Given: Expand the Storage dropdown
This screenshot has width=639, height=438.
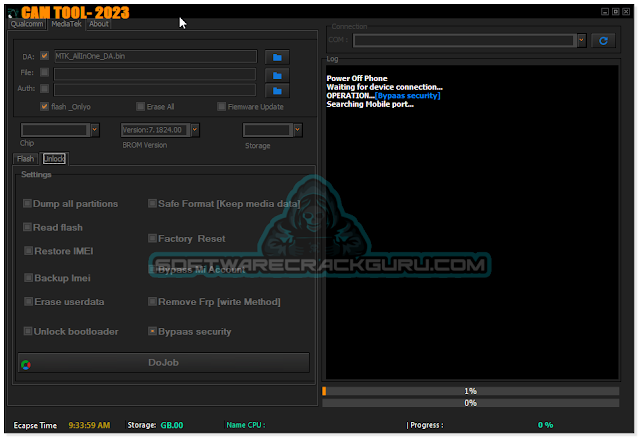Looking at the screenshot, I should pyautogui.click(x=297, y=130).
